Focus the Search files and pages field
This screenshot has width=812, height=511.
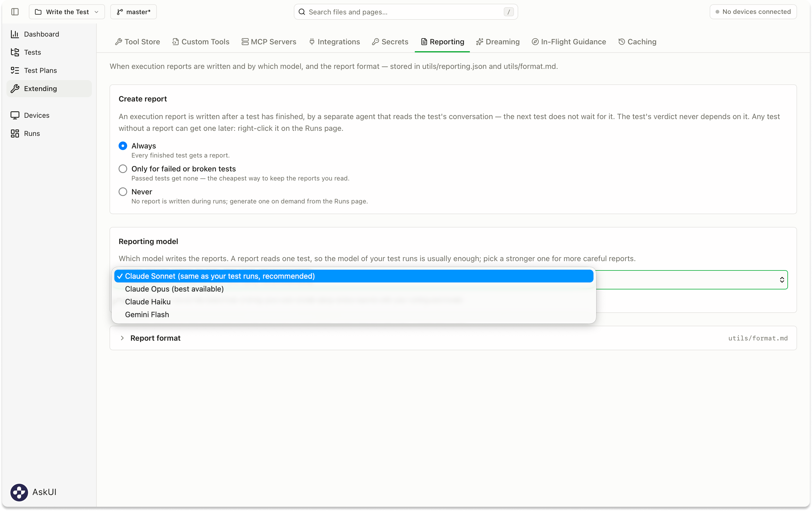(x=406, y=12)
